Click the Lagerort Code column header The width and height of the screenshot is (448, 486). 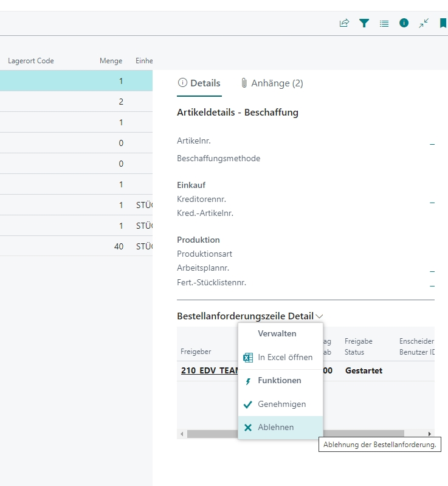pos(31,61)
